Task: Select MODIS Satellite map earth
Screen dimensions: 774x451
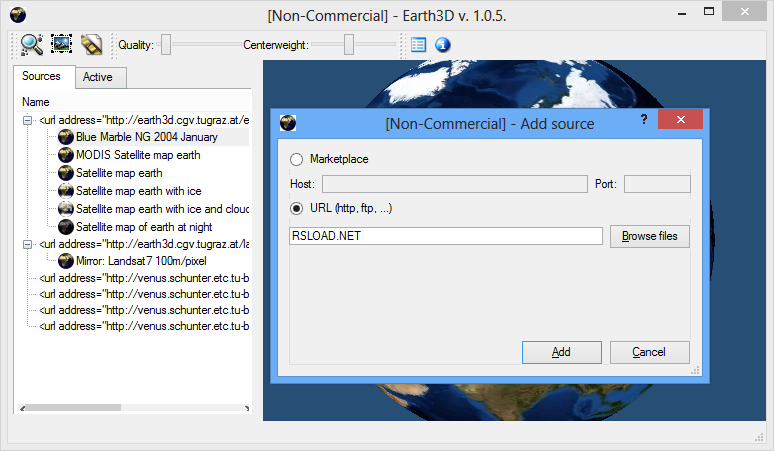Action: pos(138,155)
